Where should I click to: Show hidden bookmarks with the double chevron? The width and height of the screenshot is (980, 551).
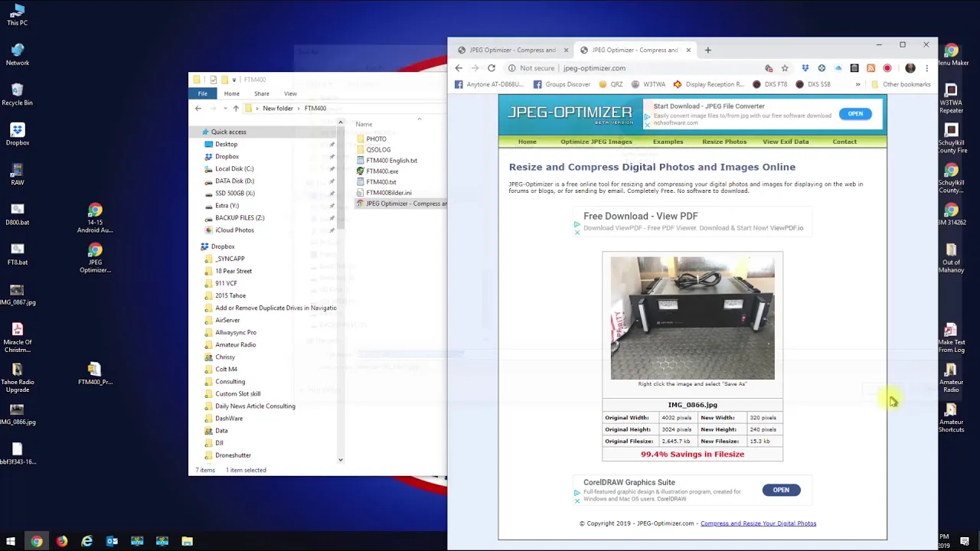pyautogui.click(x=857, y=84)
